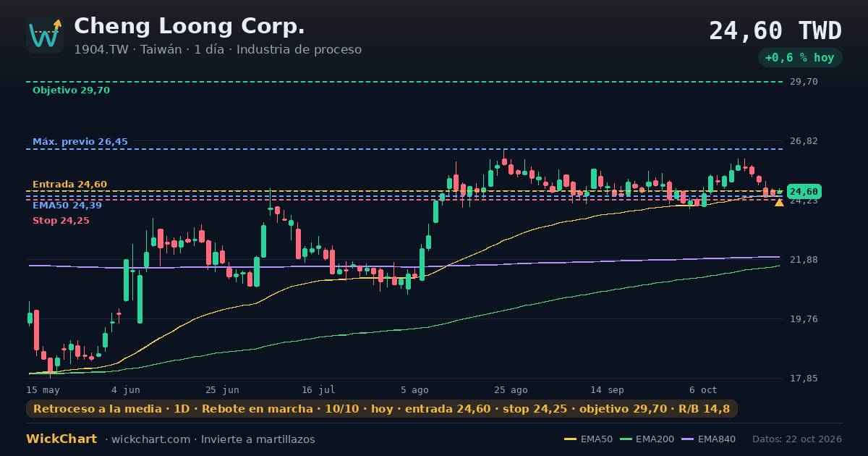
Task: Open the wickchart.com link
Action: coord(150,439)
